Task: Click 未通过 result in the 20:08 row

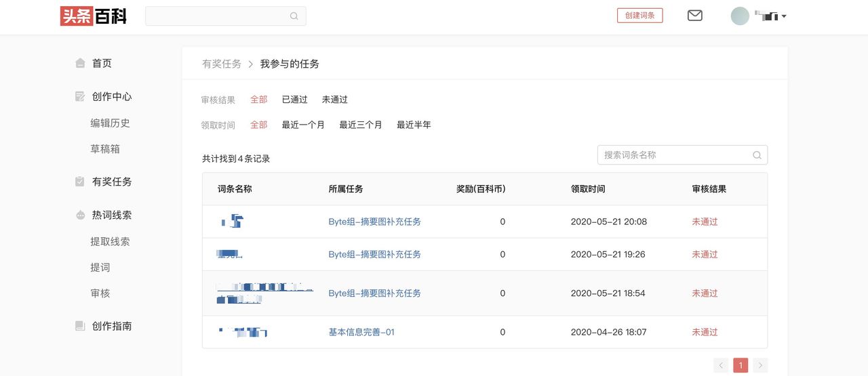Action: [705, 222]
